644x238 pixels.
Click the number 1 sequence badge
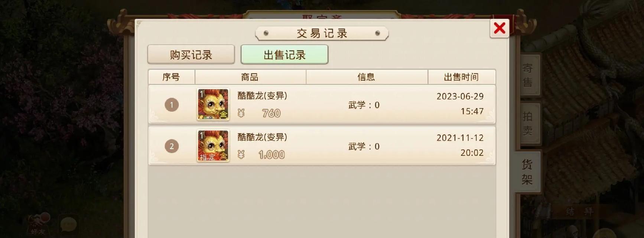(172, 105)
